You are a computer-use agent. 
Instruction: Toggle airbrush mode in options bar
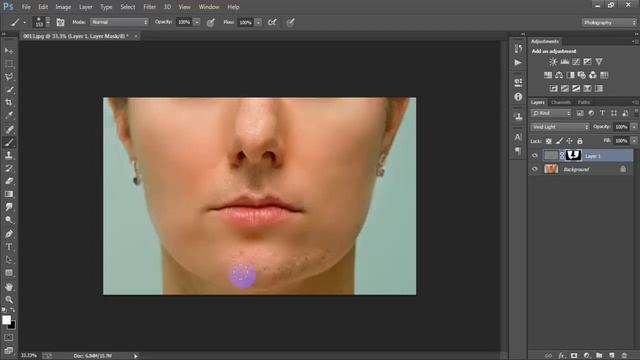[x=272, y=22]
